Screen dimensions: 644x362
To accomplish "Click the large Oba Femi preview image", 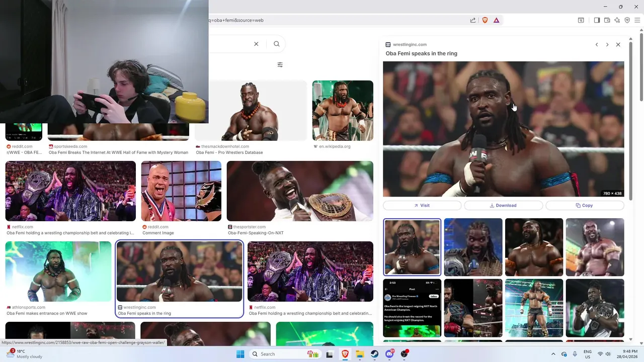I will point(503,129).
